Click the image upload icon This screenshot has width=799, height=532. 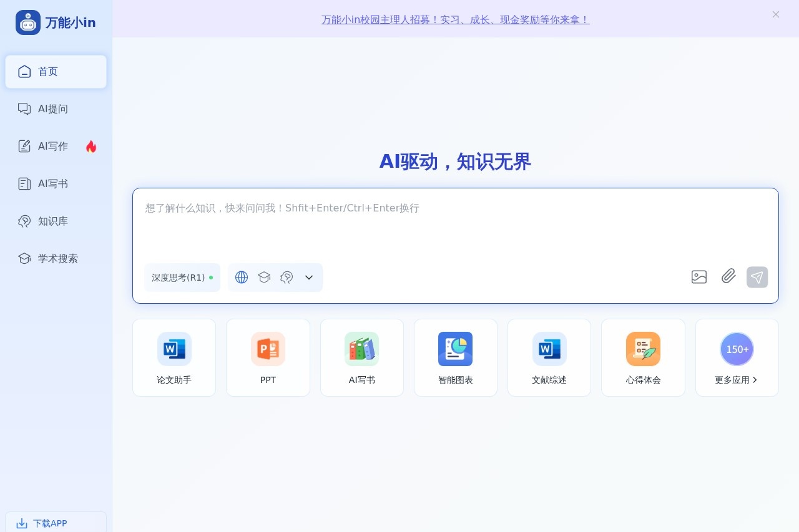pos(699,277)
